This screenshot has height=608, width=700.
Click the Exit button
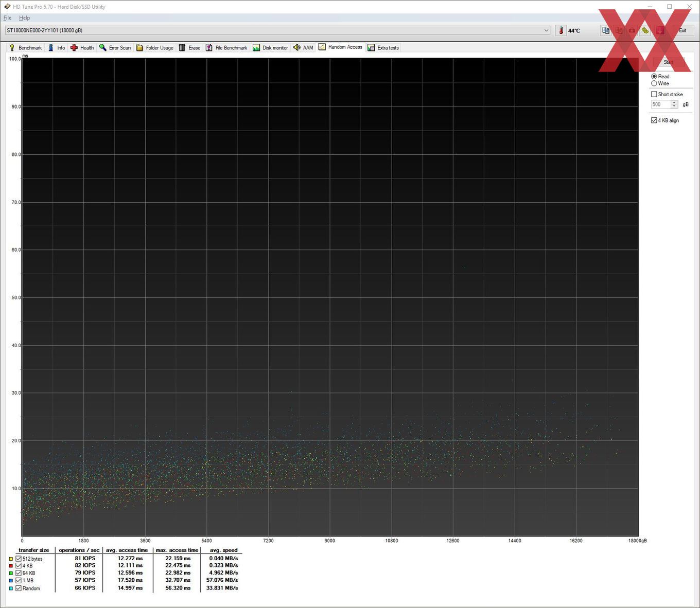pos(682,30)
